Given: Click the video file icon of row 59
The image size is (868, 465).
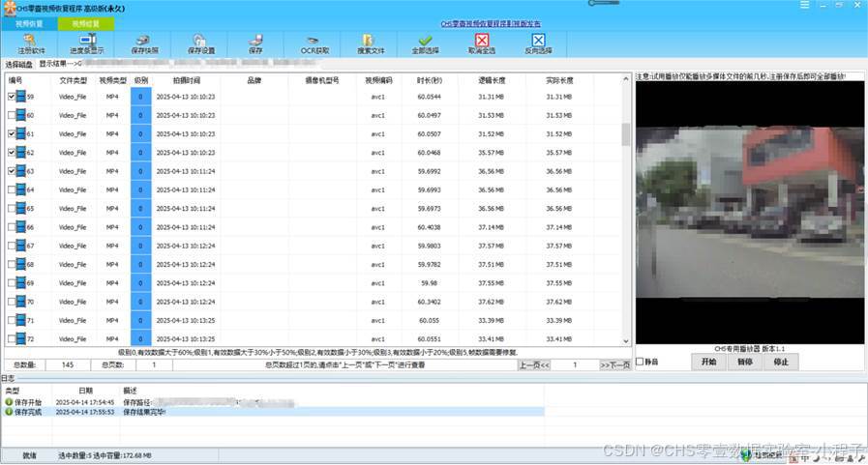Looking at the screenshot, I should tap(21, 97).
